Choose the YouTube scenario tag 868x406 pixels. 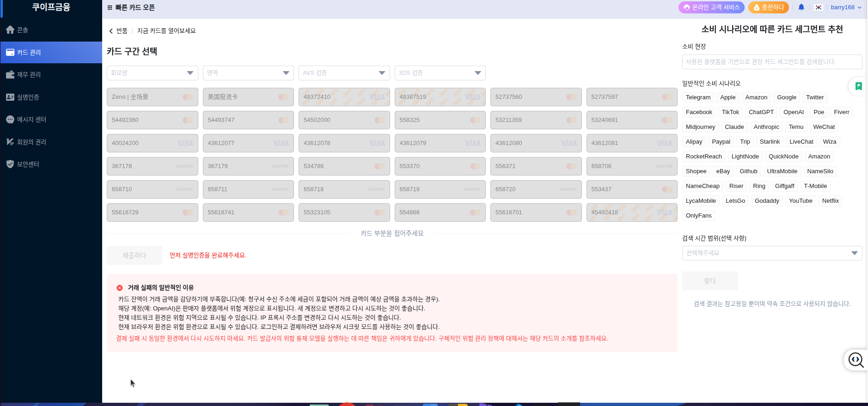pyautogui.click(x=801, y=201)
